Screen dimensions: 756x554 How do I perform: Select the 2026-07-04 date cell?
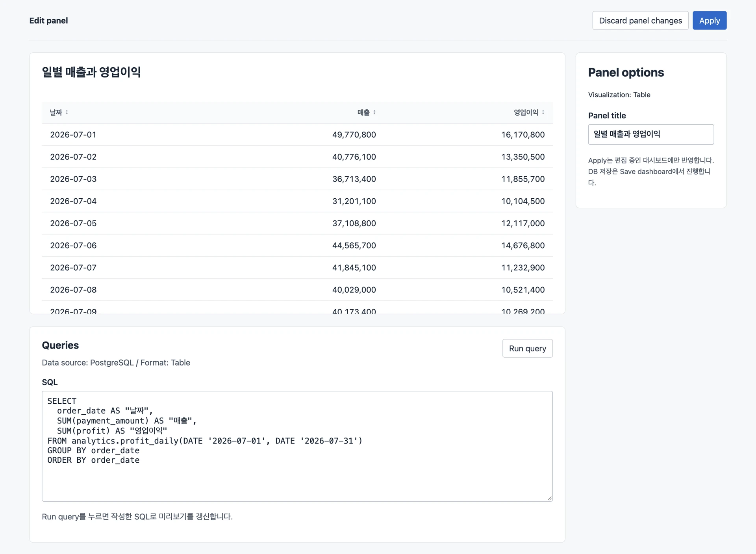73,201
